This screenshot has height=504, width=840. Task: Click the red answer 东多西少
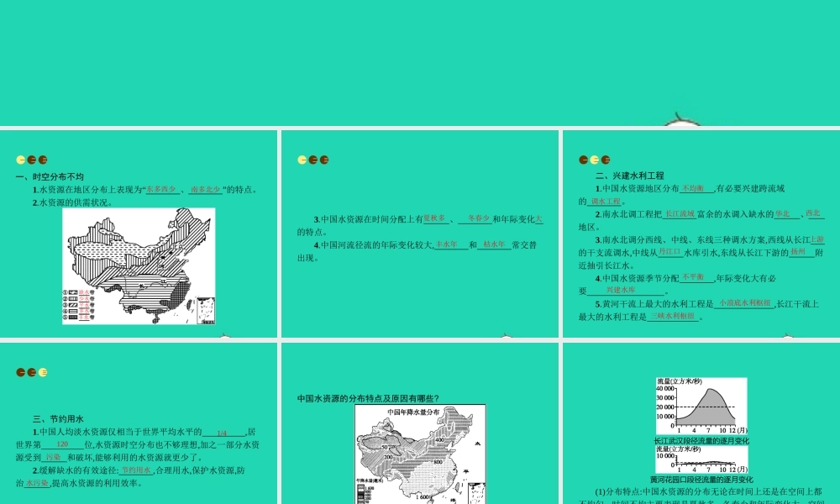[161, 189]
